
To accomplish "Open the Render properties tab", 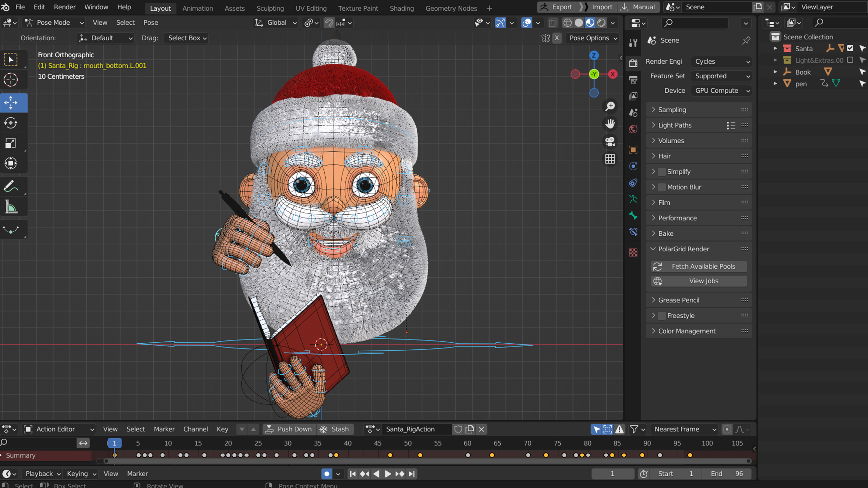I will point(633,63).
